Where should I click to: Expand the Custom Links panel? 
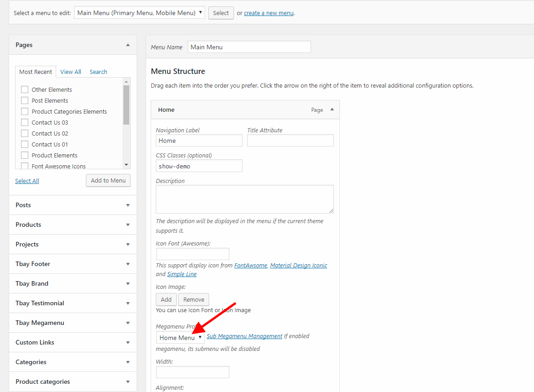click(128, 343)
